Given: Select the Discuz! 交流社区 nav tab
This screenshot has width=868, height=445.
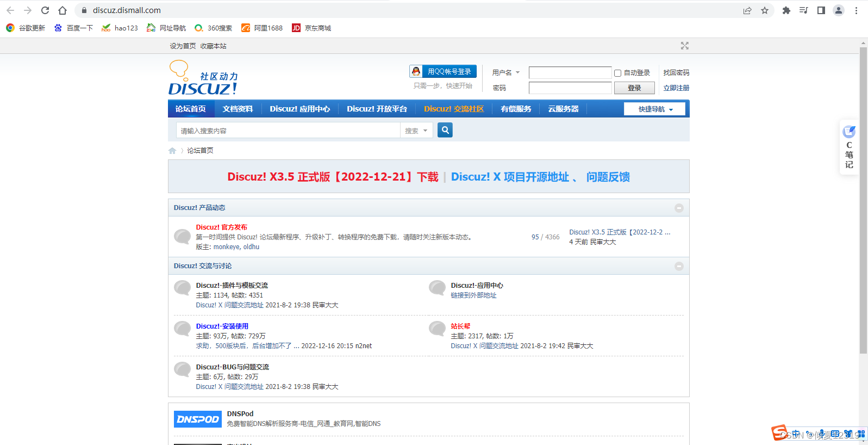Looking at the screenshot, I should tap(454, 109).
